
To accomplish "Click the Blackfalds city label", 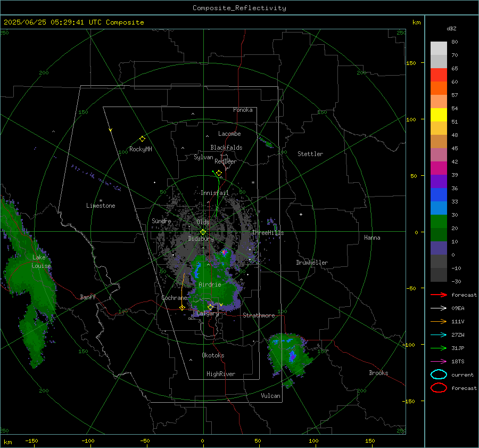I will pos(226,148).
